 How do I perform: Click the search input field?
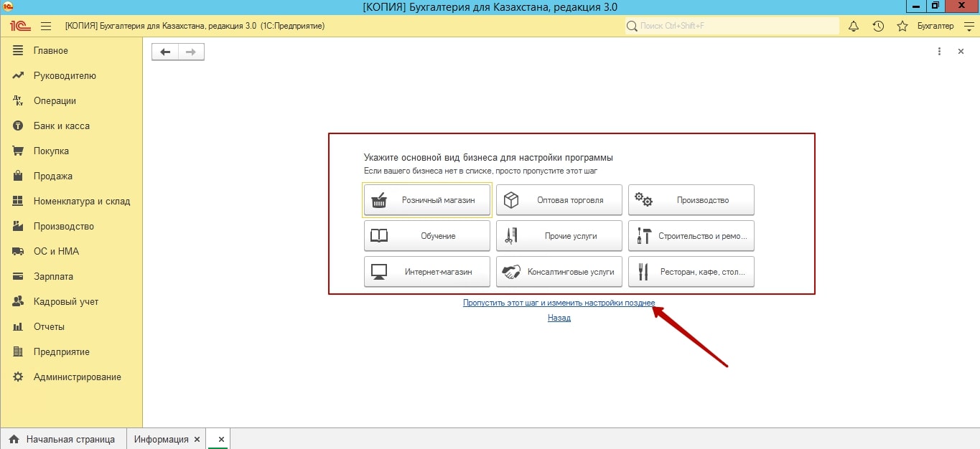[x=732, y=26]
